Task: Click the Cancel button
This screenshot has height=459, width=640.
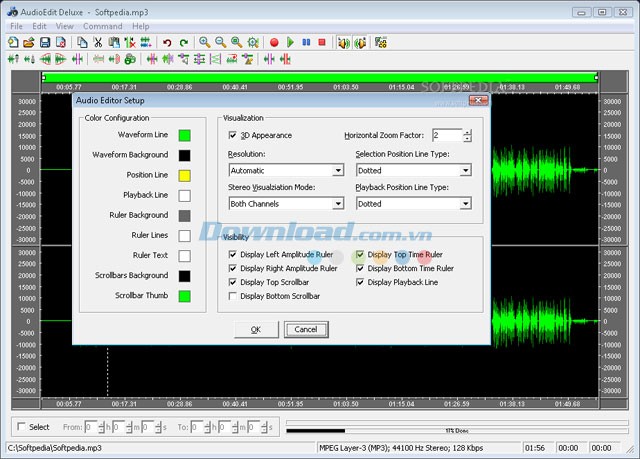Action: [306, 329]
